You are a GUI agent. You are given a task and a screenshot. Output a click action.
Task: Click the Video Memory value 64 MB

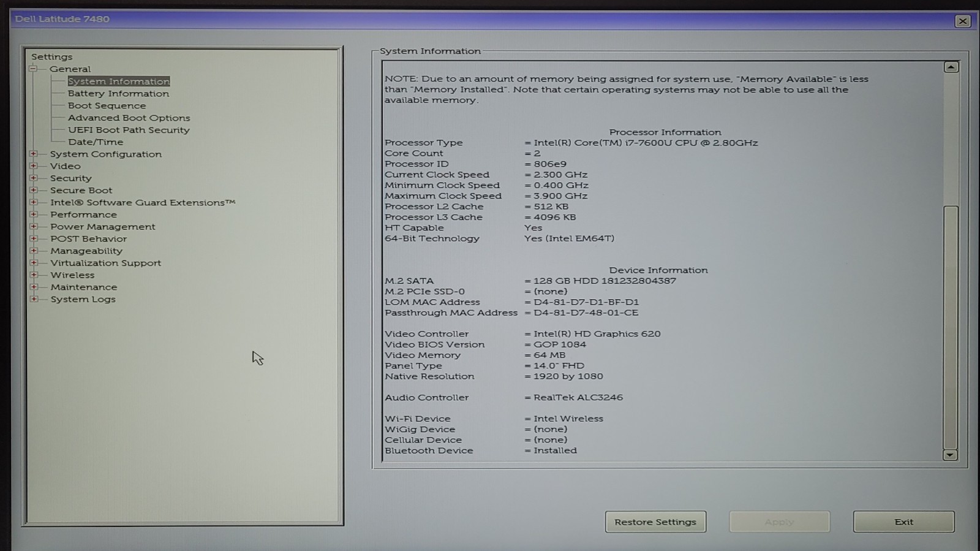tap(549, 355)
